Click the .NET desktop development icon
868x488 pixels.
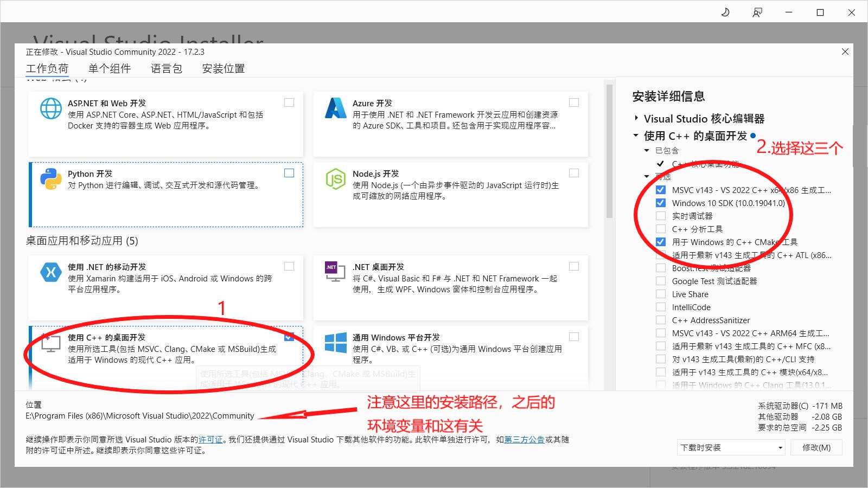[x=335, y=272]
